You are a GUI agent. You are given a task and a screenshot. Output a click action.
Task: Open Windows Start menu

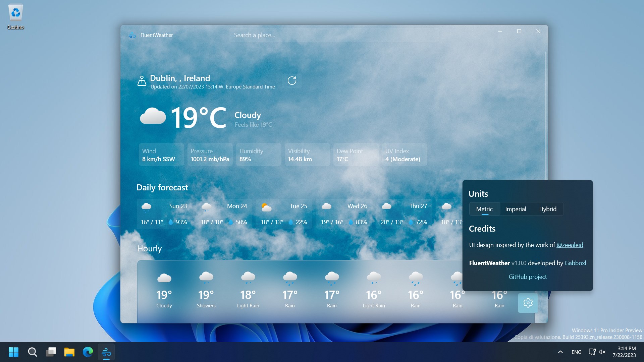point(13,352)
